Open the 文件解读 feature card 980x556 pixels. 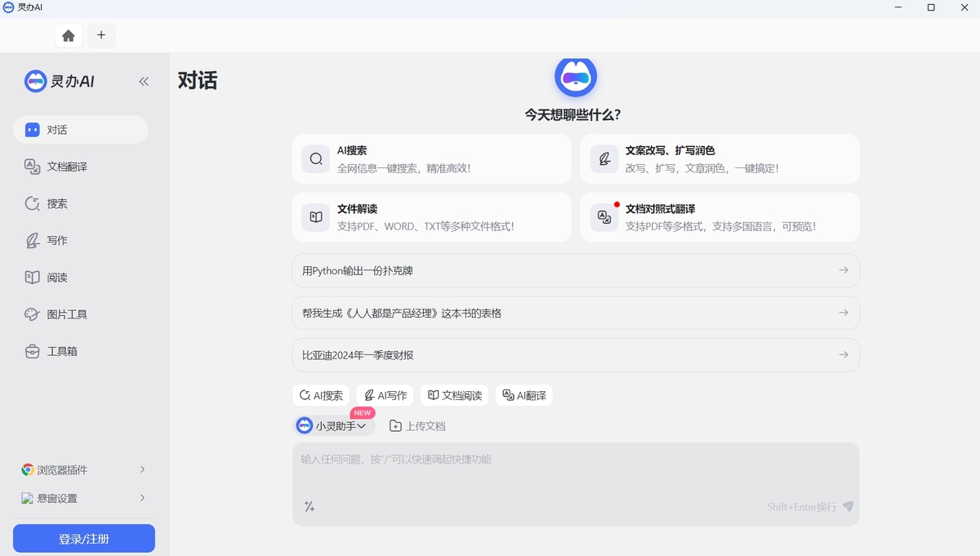tap(431, 217)
